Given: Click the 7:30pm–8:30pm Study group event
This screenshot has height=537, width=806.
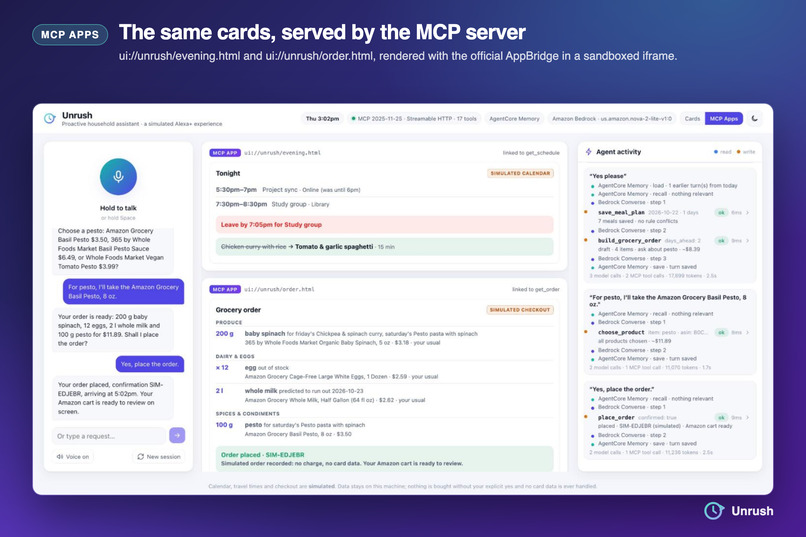Looking at the screenshot, I should (x=384, y=204).
